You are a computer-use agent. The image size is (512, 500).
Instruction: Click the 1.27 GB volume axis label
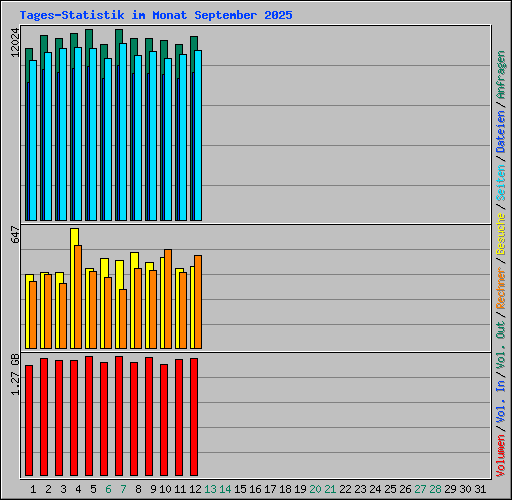[15, 375]
